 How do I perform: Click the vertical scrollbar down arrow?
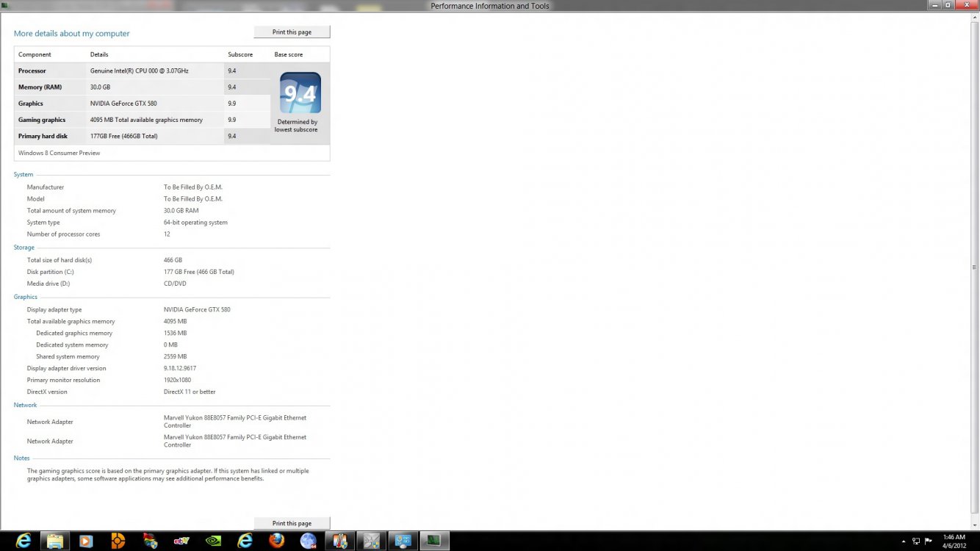pyautogui.click(x=975, y=525)
